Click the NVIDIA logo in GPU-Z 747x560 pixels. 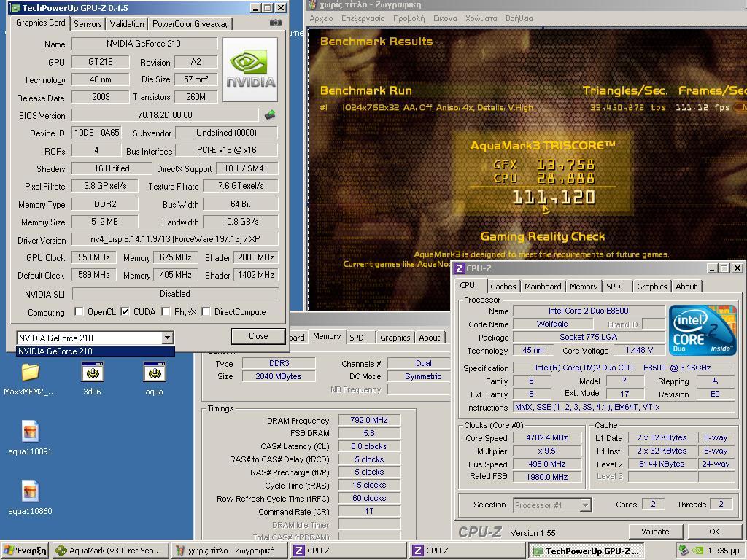250,69
